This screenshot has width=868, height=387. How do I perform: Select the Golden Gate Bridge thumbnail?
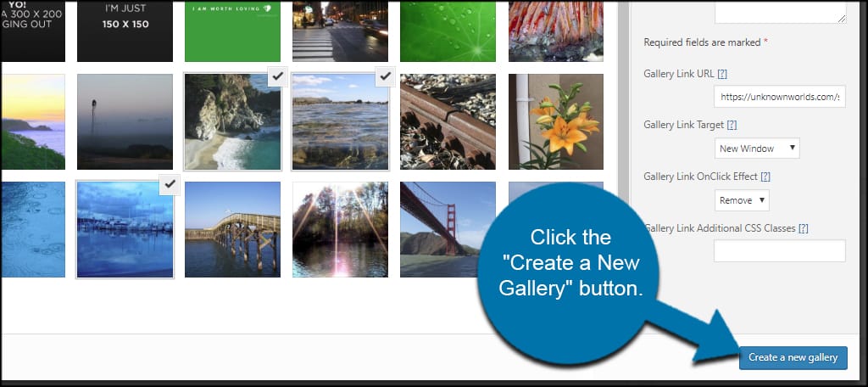[x=448, y=229]
